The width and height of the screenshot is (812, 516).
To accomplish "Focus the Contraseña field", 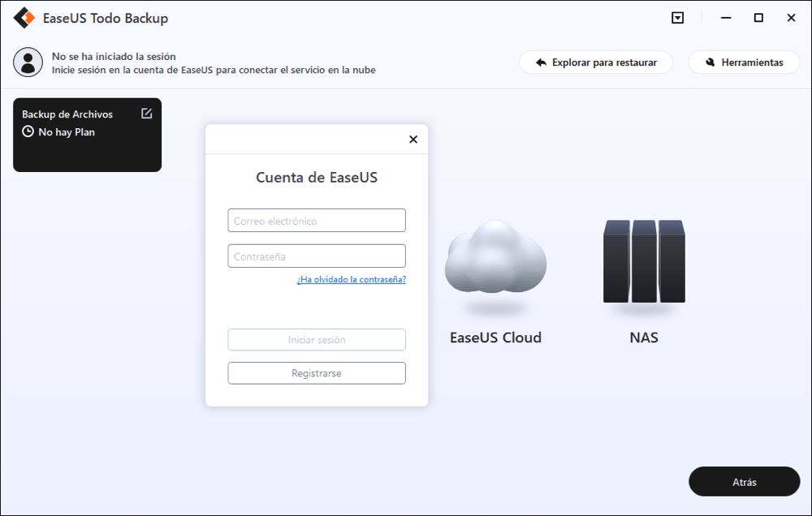I will point(317,256).
